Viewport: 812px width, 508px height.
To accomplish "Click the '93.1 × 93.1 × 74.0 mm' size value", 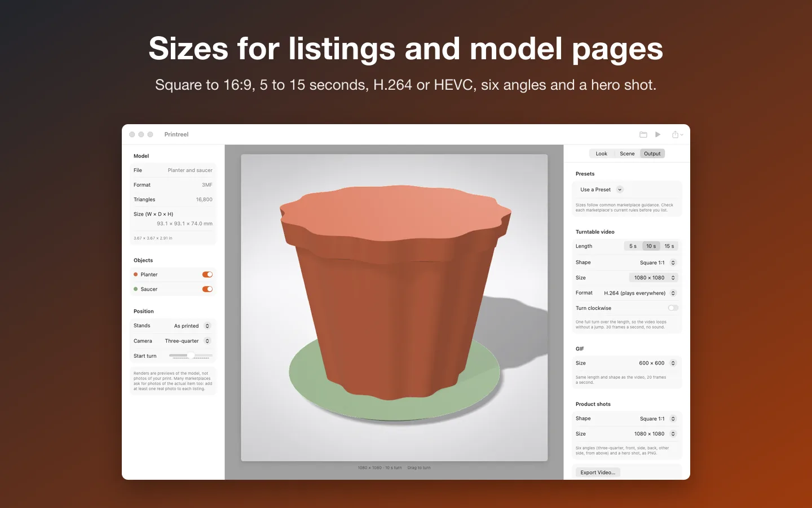I will tap(184, 224).
